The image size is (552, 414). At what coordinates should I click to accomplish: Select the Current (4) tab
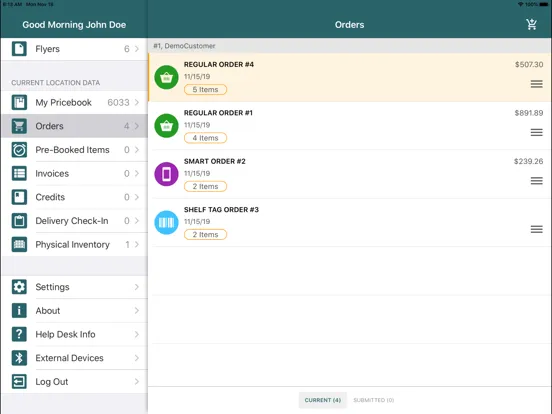coord(323,400)
